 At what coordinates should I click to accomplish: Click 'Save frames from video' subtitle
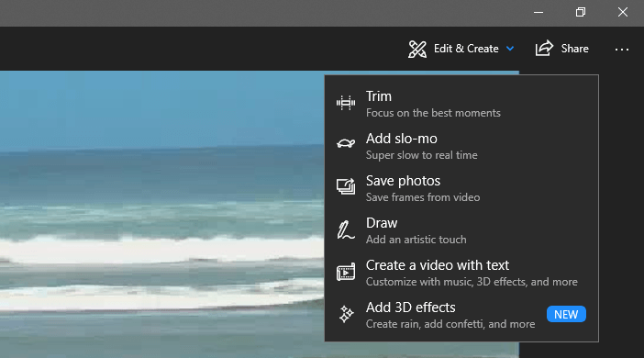[423, 197]
